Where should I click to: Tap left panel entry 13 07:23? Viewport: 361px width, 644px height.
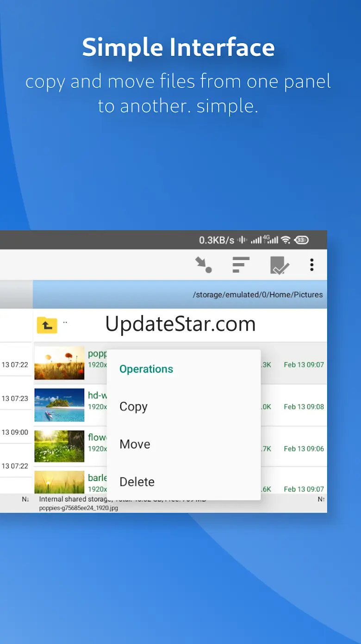click(x=15, y=398)
